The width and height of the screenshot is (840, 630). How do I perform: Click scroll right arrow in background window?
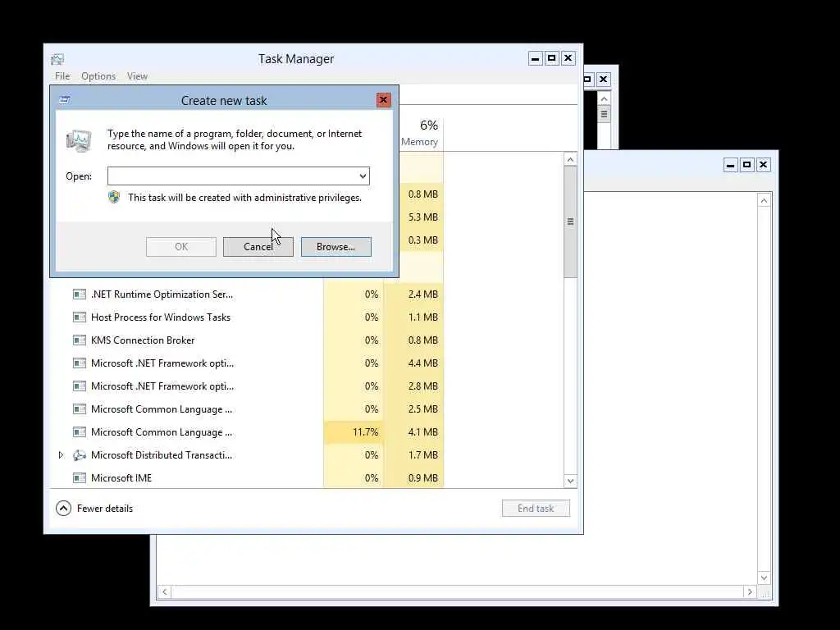[750, 591]
